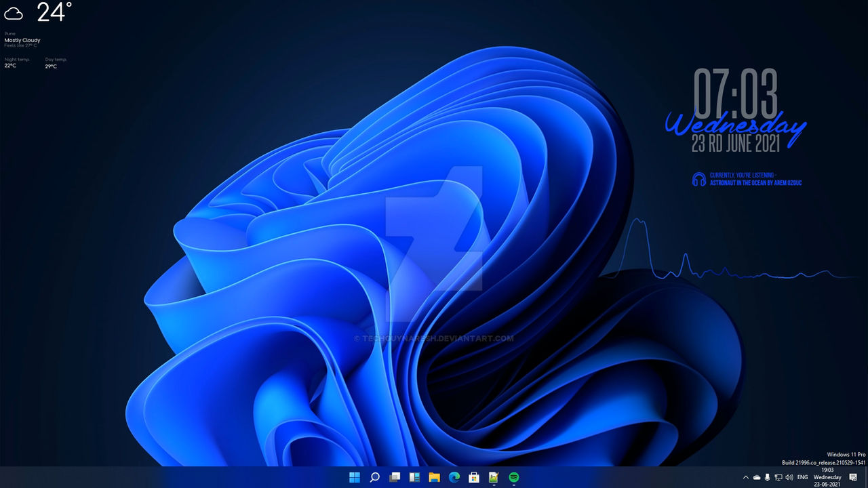The height and width of the screenshot is (488, 868).
Task: Click the OneDrive cloud icon in the tray
Action: [x=757, y=476]
